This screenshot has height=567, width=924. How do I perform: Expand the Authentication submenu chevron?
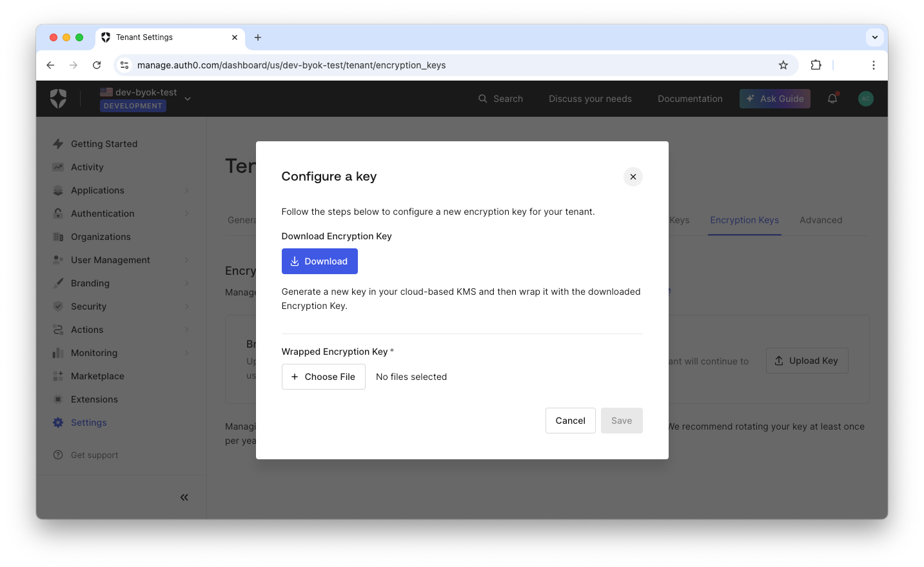coord(187,214)
